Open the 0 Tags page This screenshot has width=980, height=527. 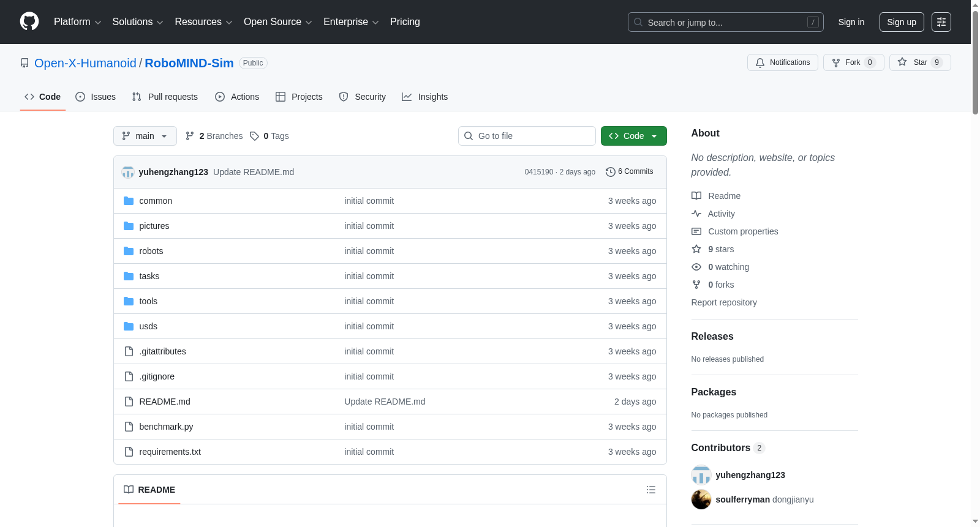tap(269, 136)
